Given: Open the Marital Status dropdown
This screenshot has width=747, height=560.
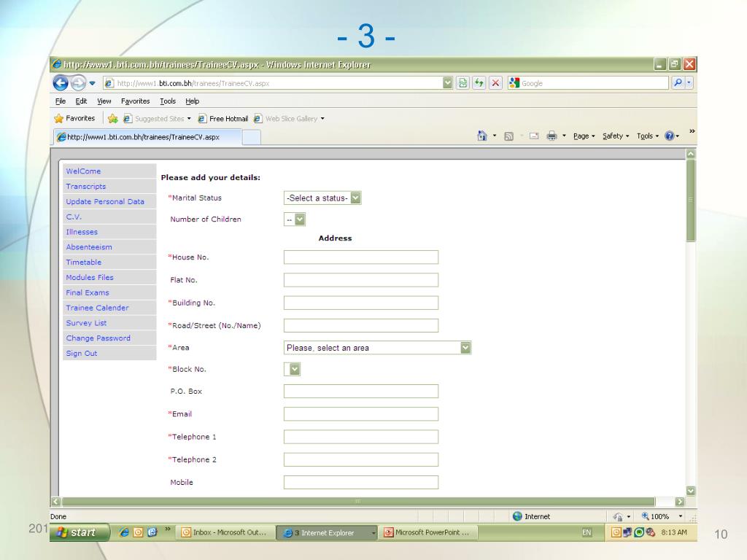Looking at the screenshot, I should tap(322, 198).
